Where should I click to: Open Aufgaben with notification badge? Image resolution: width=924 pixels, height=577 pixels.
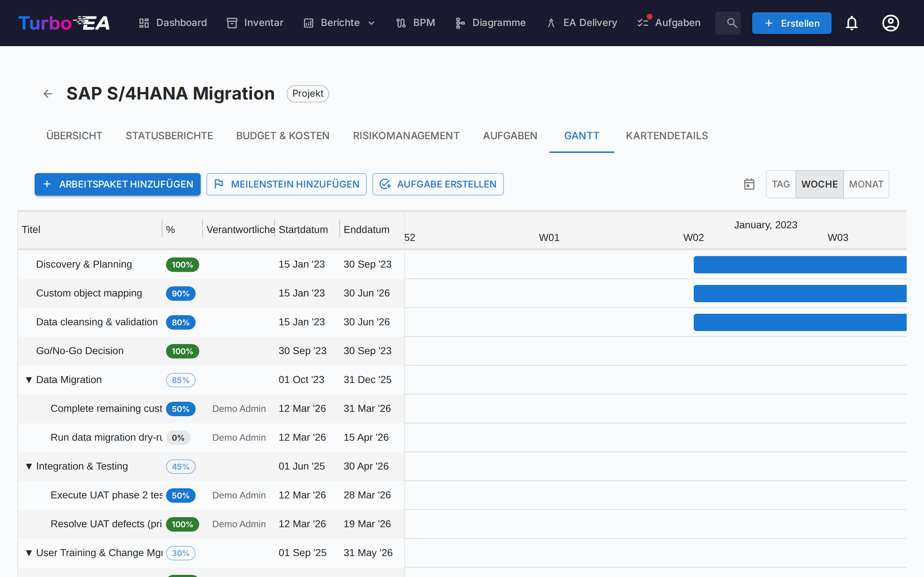click(x=669, y=23)
